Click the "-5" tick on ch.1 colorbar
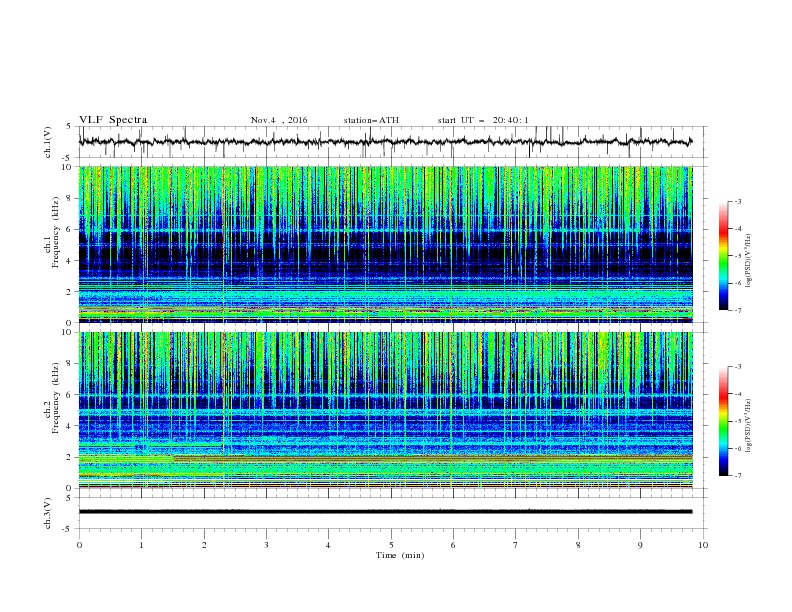 [x=738, y=256]
